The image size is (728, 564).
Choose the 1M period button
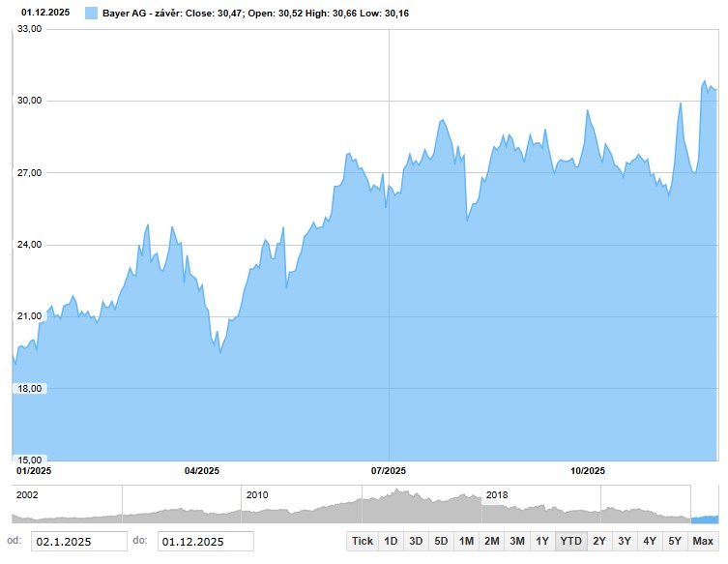click(466, 541)
